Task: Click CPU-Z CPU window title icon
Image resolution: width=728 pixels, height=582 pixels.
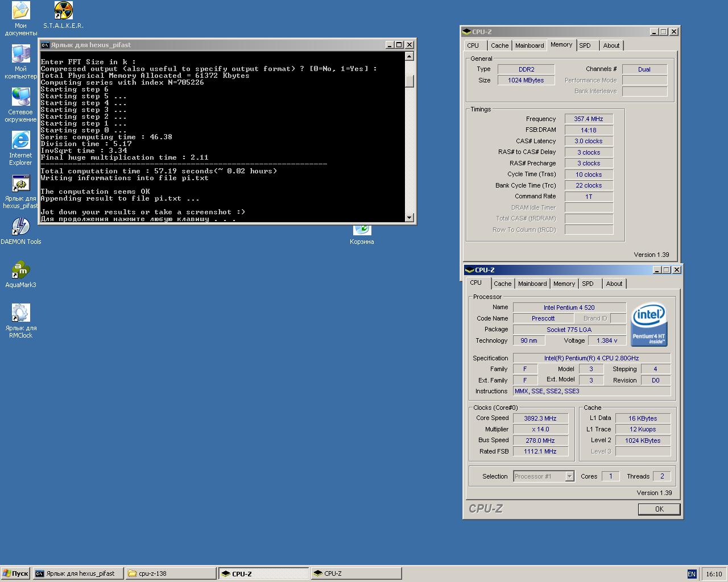Action: 470,270
